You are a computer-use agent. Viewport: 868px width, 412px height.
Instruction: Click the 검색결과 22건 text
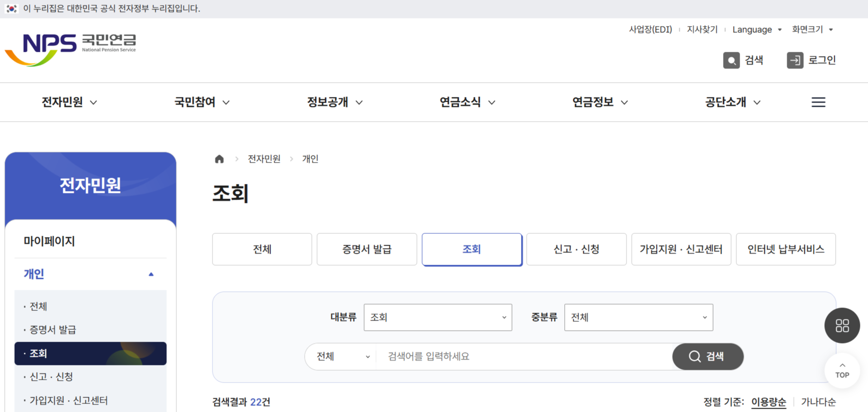pyautogui.click(x=241, y=402)
